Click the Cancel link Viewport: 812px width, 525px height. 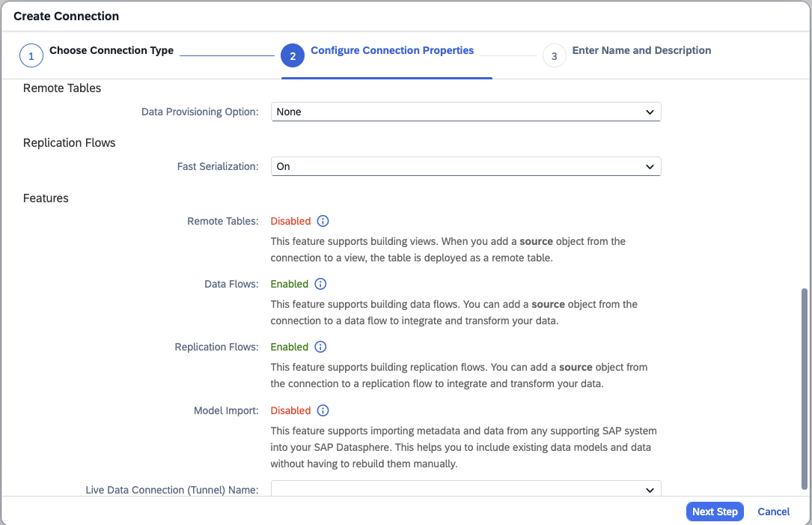(x=773, y=512)
